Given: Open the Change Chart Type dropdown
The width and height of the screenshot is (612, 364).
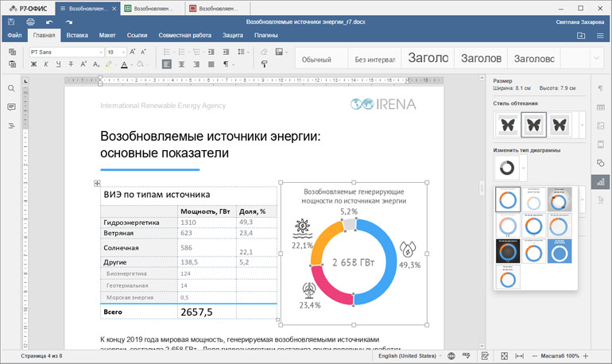Looking at the screenshot, I should coord(522,168).
